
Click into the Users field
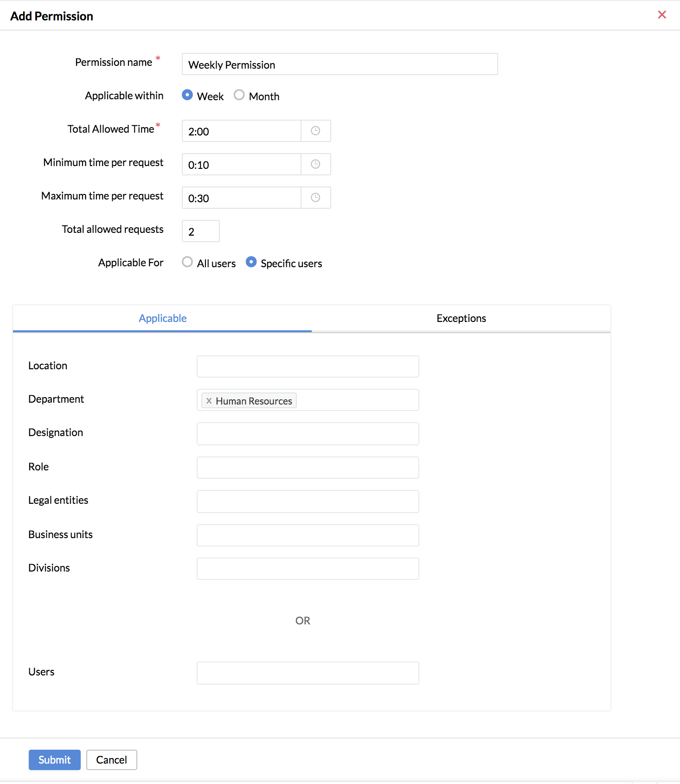(308, 673)
